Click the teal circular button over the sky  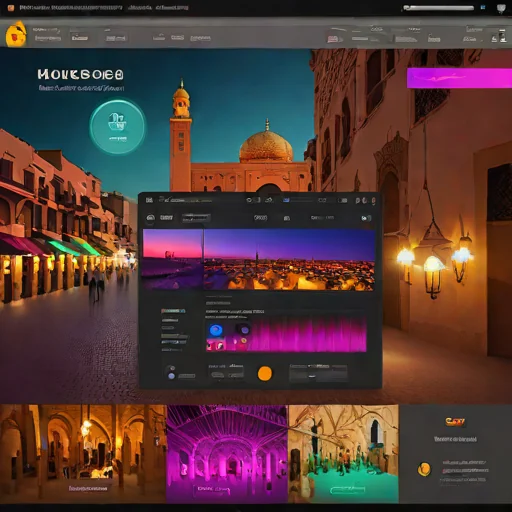tap(117, 127)
